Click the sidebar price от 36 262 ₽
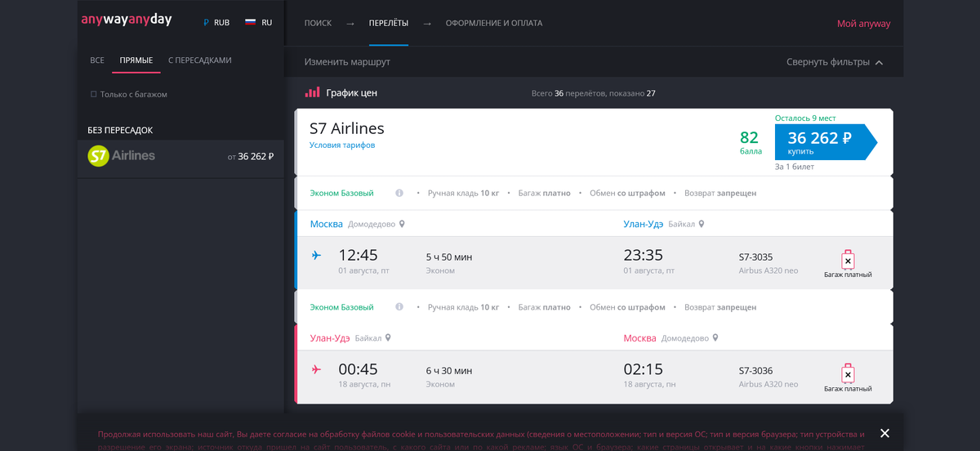 click(251, 157)
